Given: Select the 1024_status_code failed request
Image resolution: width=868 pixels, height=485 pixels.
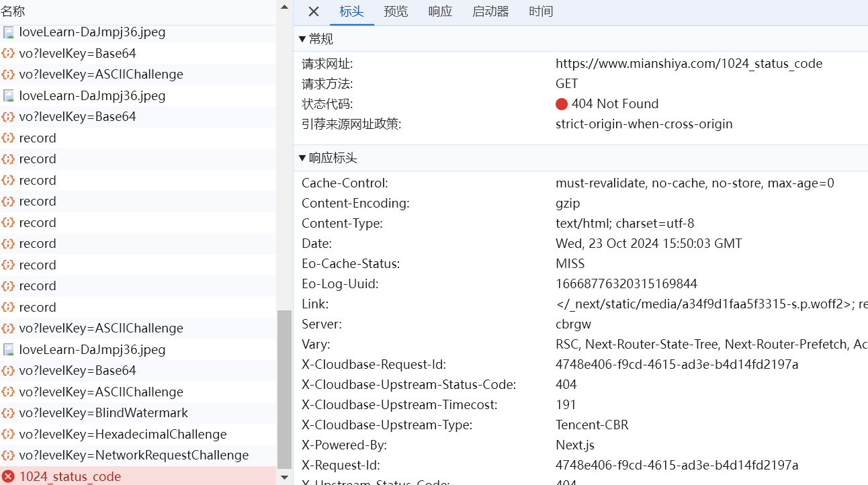Looking at the screenshot, I should point(70,476).
